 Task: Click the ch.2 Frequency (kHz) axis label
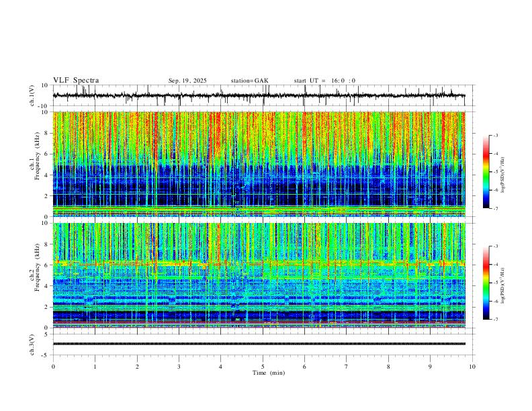34,267
